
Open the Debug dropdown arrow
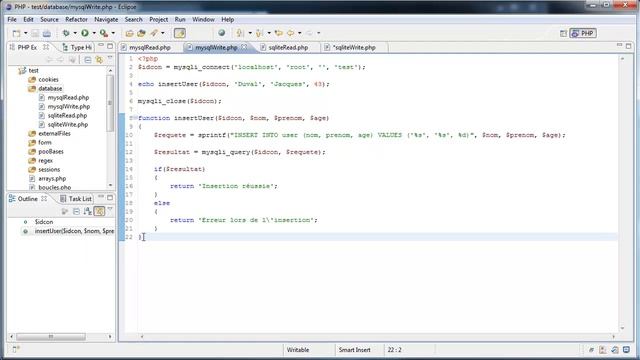click(x=75, y=33)
